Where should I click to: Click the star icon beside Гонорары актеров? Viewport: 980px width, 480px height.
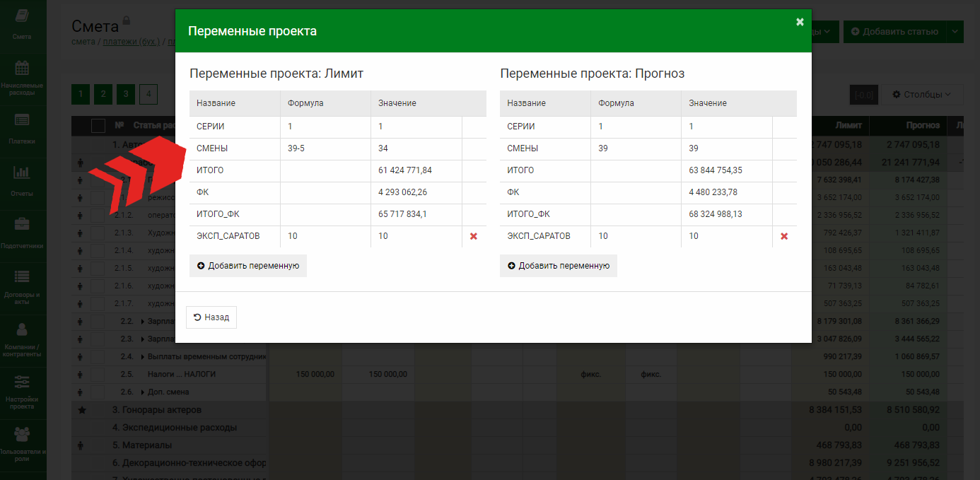(x=81, y=410)
